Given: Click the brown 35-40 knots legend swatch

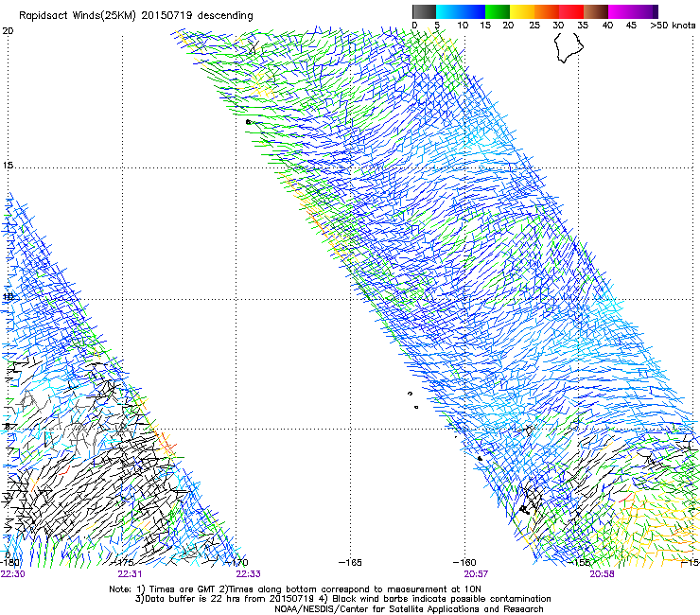Looking at the screenshot, I should 596,11.
